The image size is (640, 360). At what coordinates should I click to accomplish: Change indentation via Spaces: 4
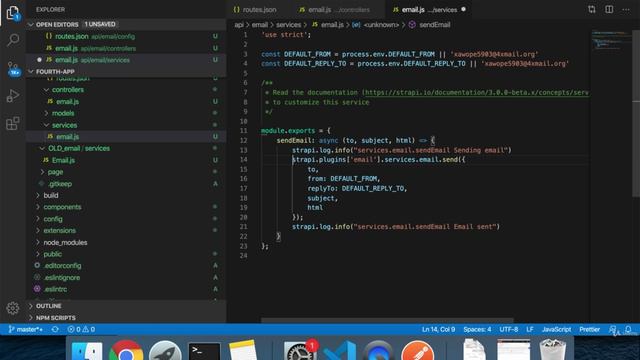tap(477, 329)
